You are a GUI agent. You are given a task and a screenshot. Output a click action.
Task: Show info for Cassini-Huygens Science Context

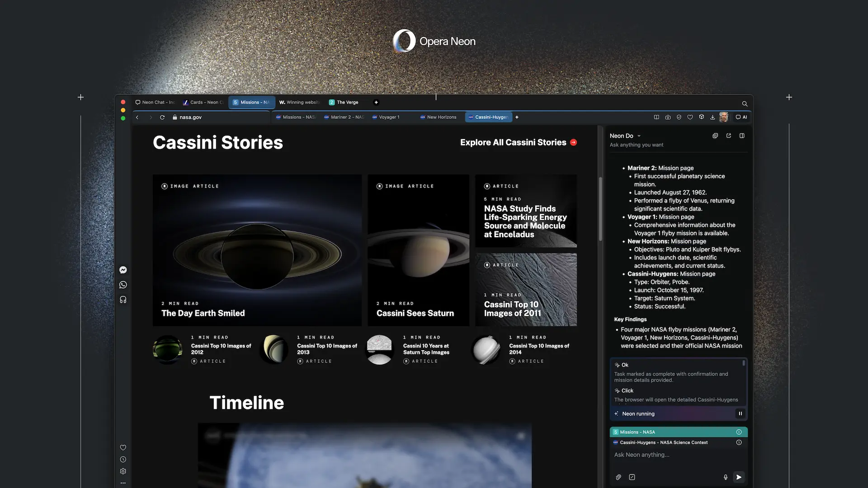point(740,442)
